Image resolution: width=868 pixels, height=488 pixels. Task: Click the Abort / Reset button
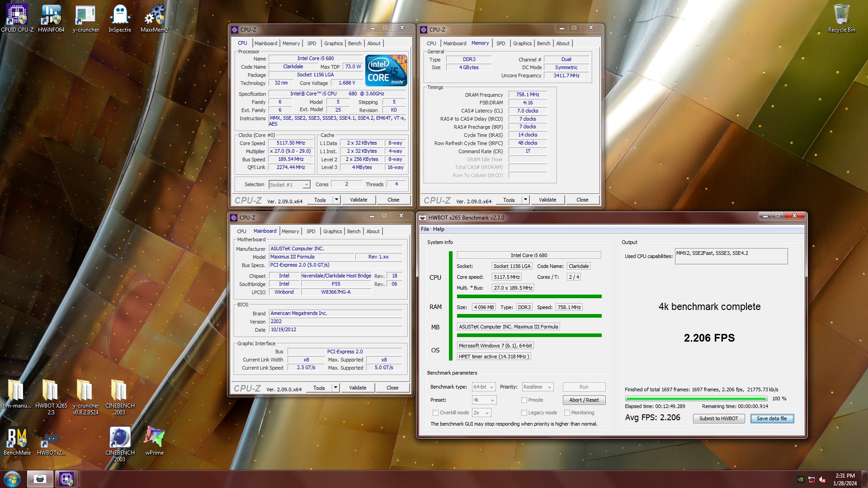(584, 400)
